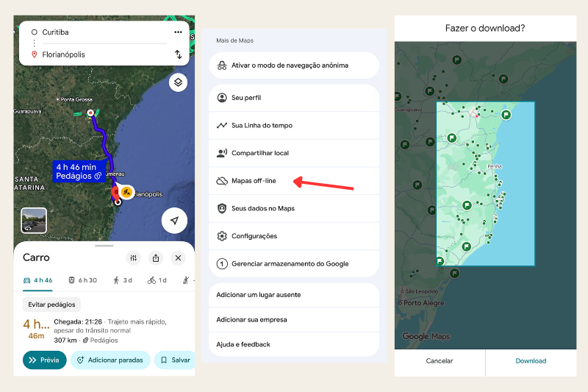Tap the circled 1 storage icon
The height and width of the screenshot is (392, 588).
(x=222, y=264)
